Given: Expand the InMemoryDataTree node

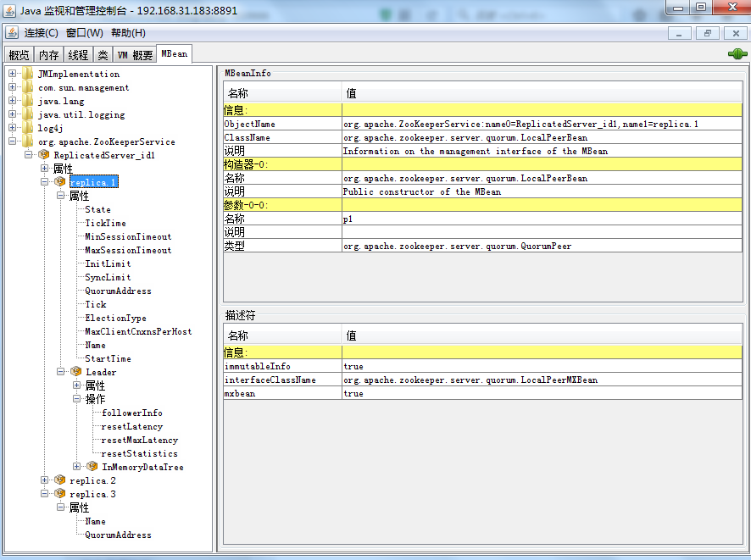Looking at the screenshot, I should (x=76, y=466).
